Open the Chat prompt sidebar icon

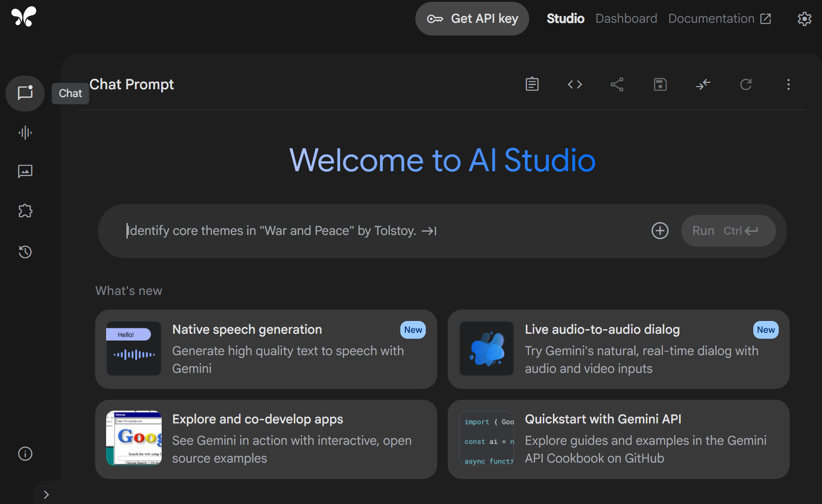(x=25, y=93)
